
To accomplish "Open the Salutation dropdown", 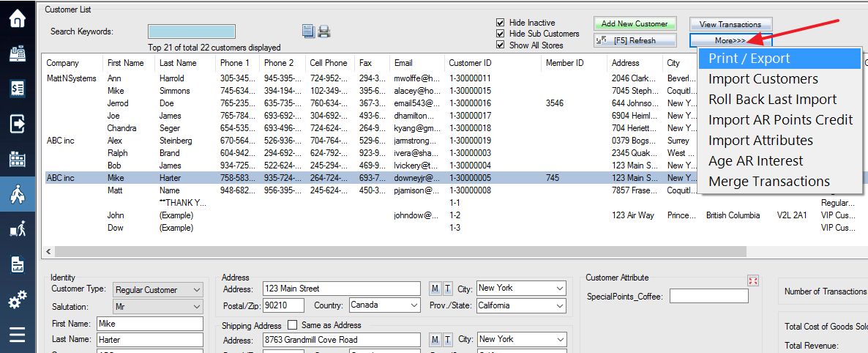I will point(158,306).
